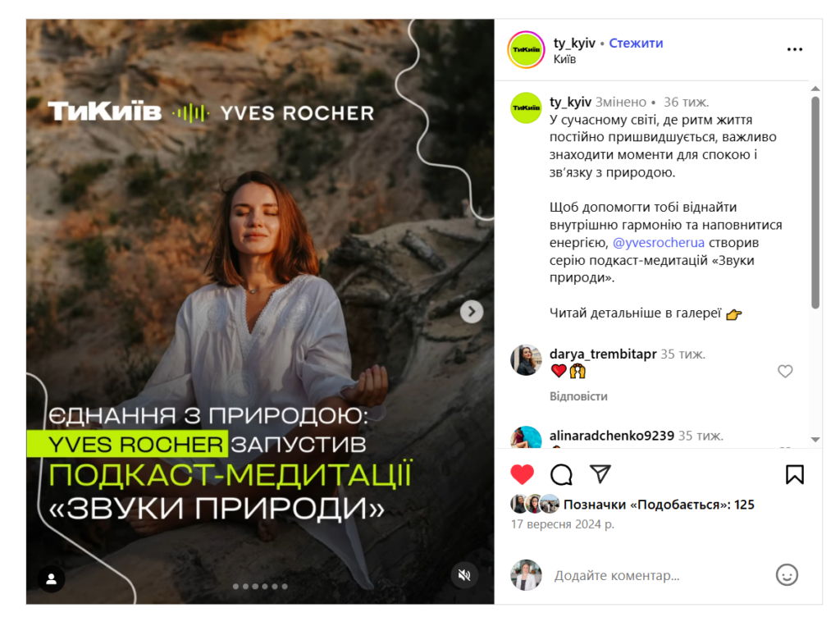Open darya_trembitapr commenter avatar
Screen dimensions: 840x617
526,360
